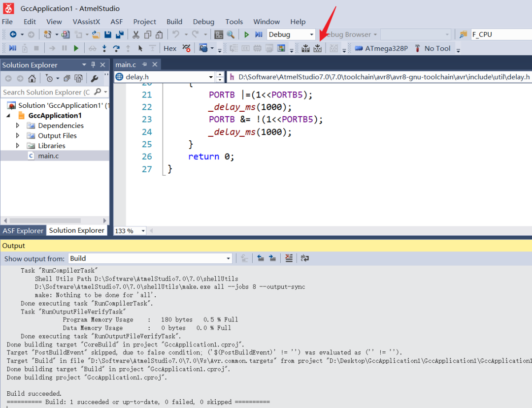Click the Cut scissors icon
The height and width of the screenshot is (408, 532).
[x=136, y=34]
